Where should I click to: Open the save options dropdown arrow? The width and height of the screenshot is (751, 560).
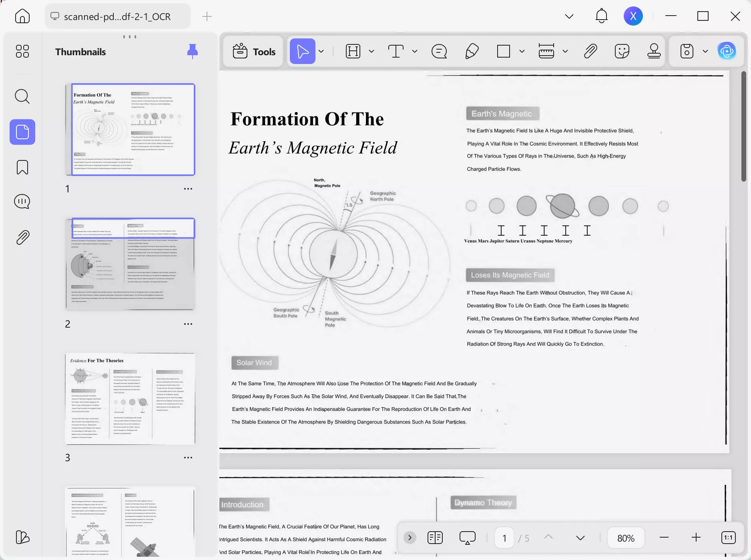705,51
